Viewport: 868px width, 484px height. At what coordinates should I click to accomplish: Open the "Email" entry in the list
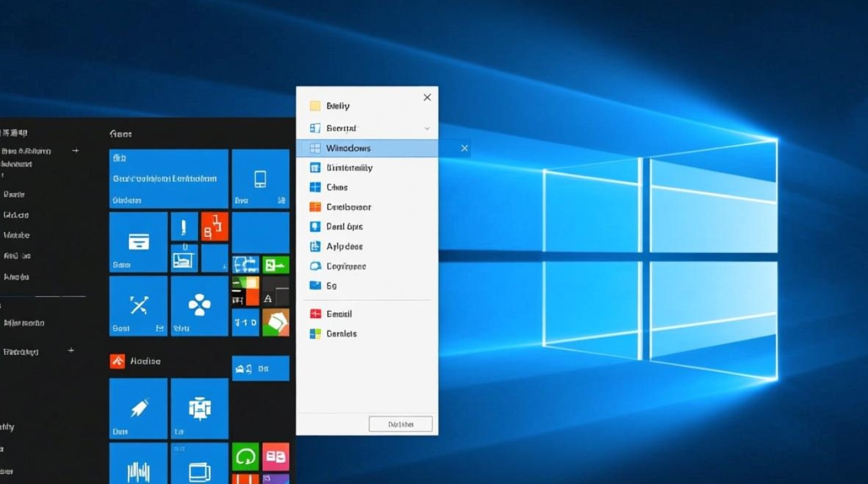click(337, 314)
